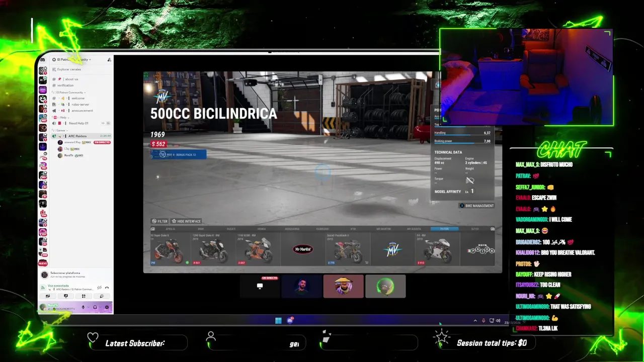644x362 pixels.
Task: Collapse the El Patron Community channel category
Action: (x=70, y=93)
